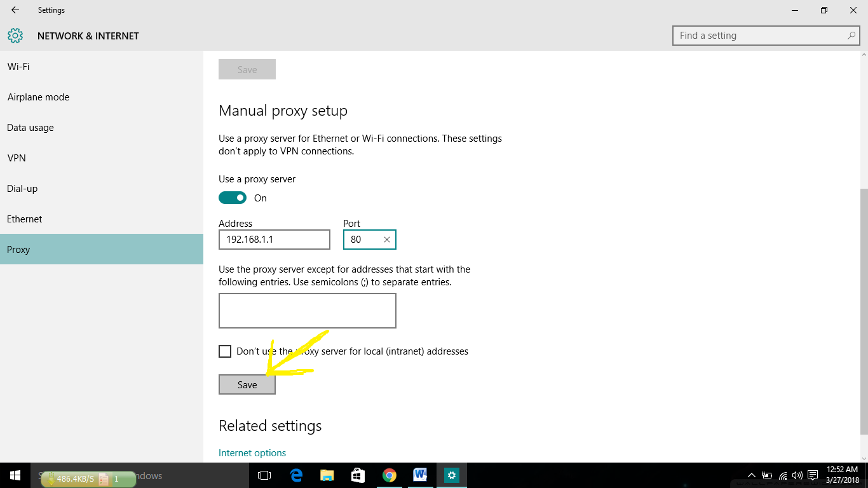Click the Related settings heading
868x488 pixels.
point(270,426)
